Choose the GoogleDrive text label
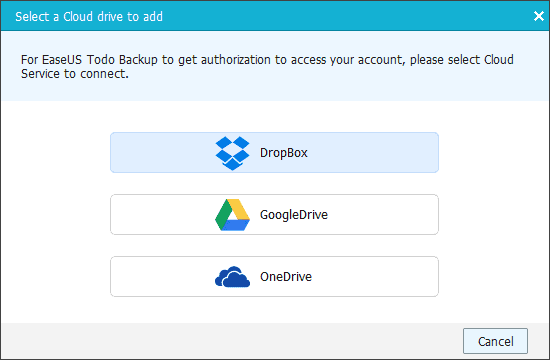The width and height of the screenshot is (550, 360). tap(294, 215)
